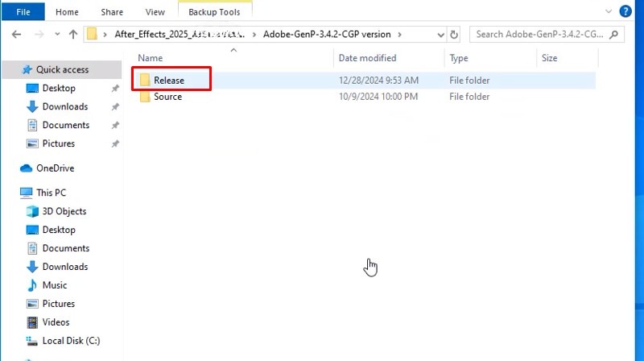Open the Backup Tools tab
644x361 pixels.
215,12
